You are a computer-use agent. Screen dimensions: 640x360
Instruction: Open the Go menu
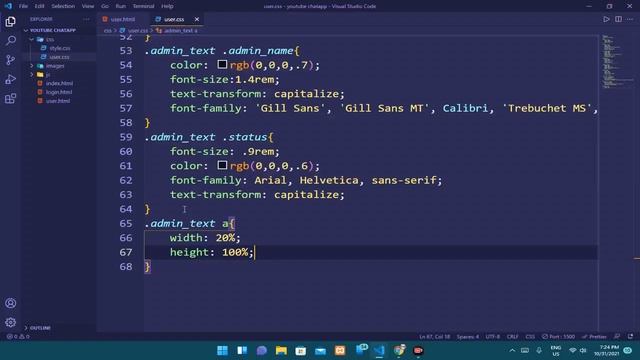(105, 6)
